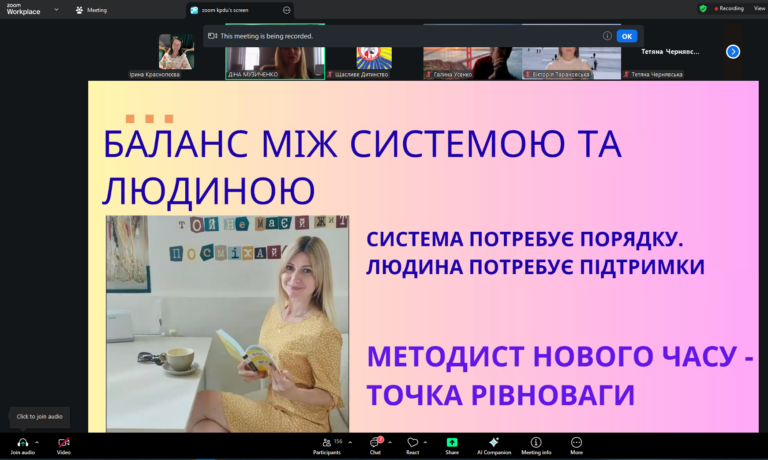Viewport: 768px width, 460px height.
Task: Click the text 'СИСТЕМА ПОТРЕБУЄ ПОРЯДКУ.'
Action: 525,240
